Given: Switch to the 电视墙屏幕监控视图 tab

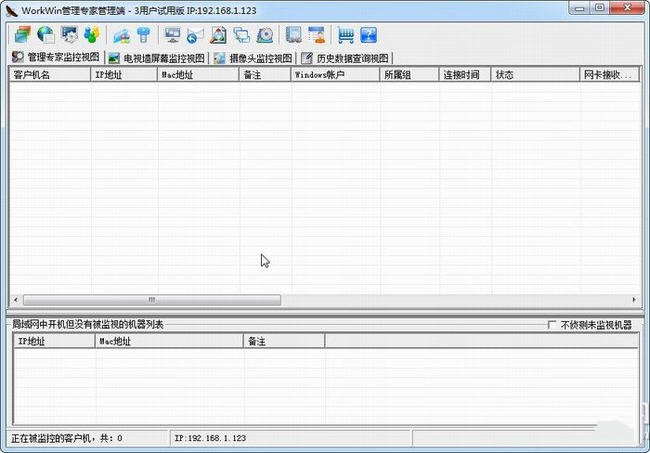Looking at the screenshot, I should tap(156, 58).
